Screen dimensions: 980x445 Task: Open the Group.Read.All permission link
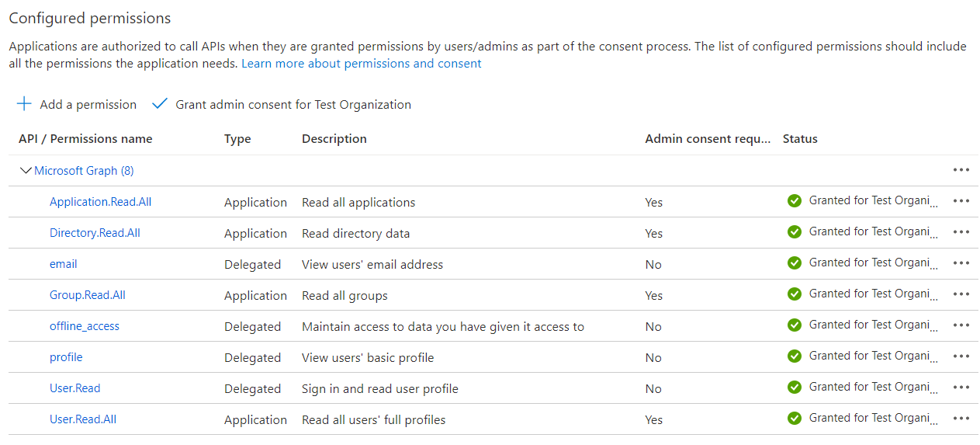[x=88, y=294]
